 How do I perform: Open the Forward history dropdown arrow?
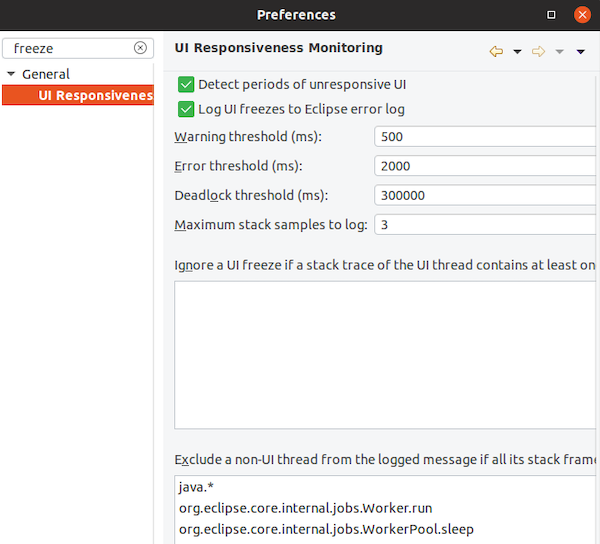559,52
